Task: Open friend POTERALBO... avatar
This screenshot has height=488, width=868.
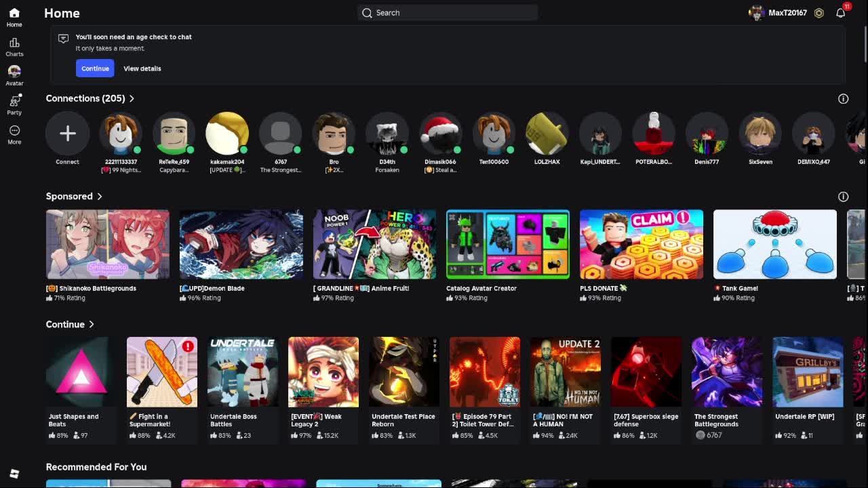Action: point(654,134)
